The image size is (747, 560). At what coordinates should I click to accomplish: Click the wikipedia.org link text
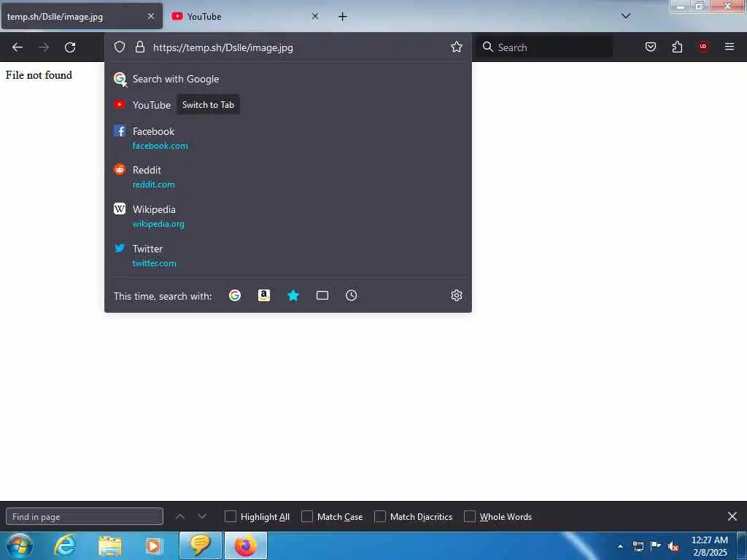(x=158, y=224)
